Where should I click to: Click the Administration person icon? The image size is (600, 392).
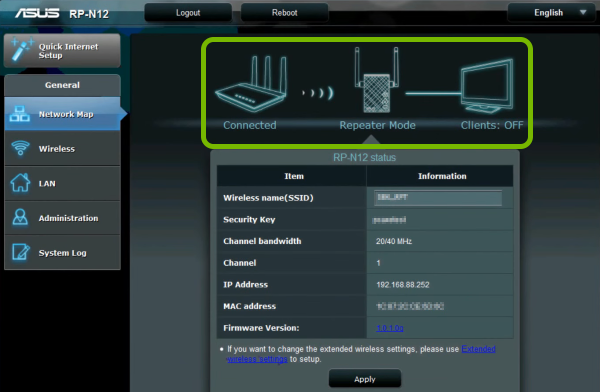pos(20,217)
